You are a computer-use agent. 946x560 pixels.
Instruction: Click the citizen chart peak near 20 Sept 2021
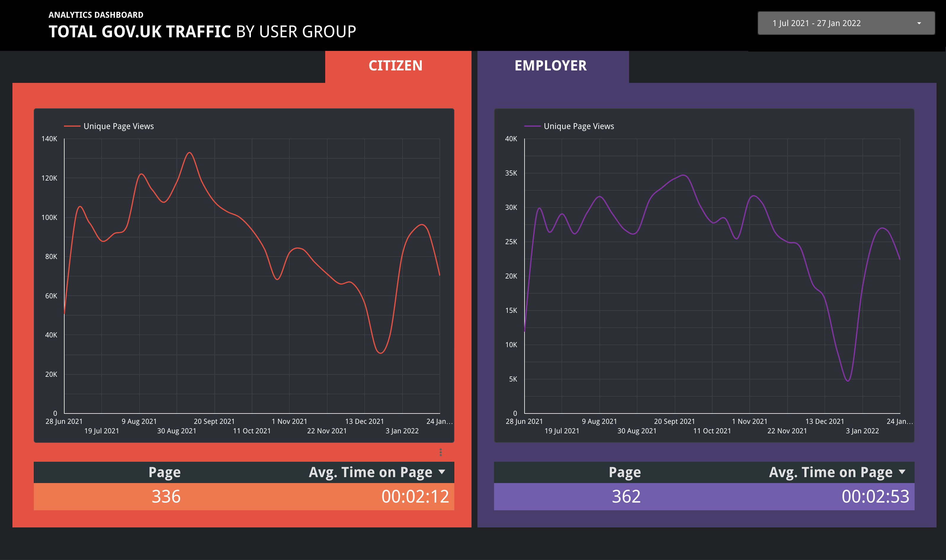pos(190,152)
